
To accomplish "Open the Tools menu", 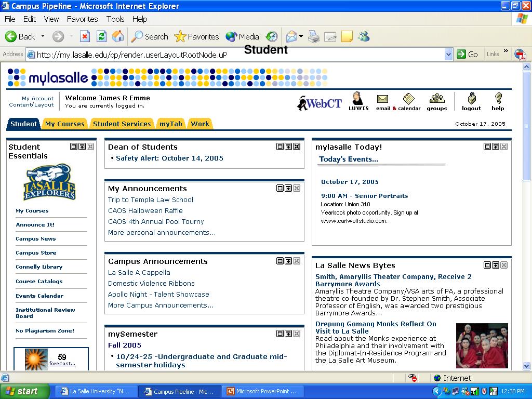I will click(x=115, y=19).
